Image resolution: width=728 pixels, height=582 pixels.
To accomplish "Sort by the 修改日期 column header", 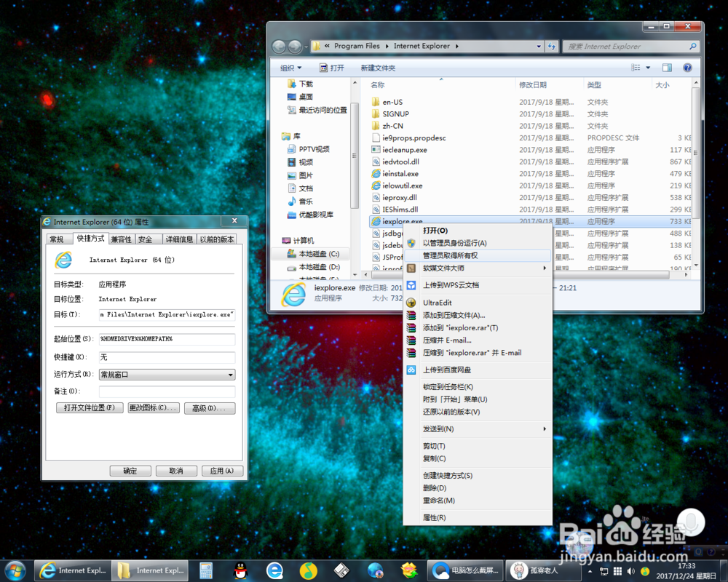I will click(549, 85).
